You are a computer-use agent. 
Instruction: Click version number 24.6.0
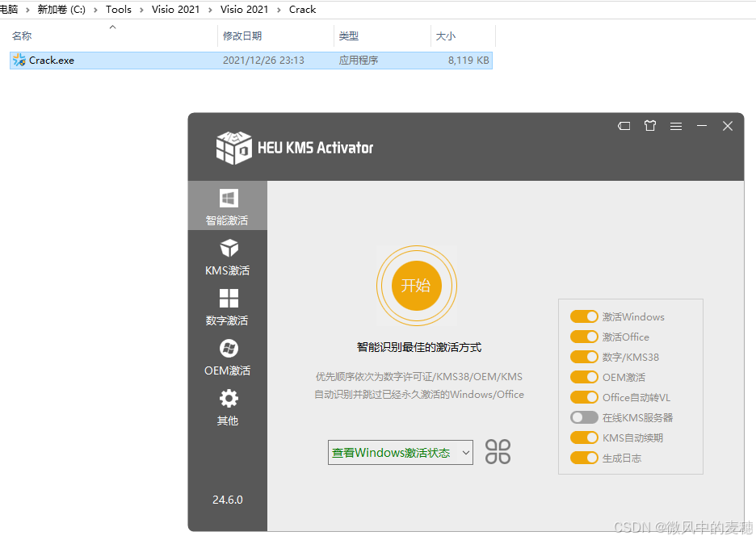pos(228,500)
